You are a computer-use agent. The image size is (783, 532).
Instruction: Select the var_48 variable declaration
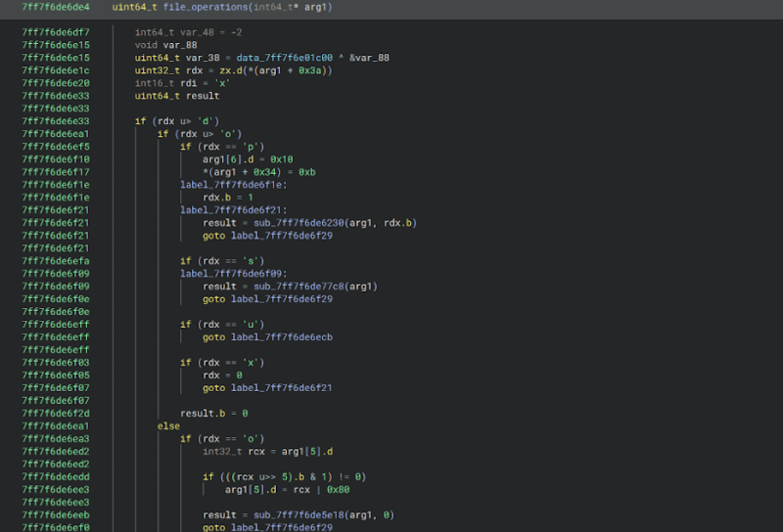[x=188, y=32]
